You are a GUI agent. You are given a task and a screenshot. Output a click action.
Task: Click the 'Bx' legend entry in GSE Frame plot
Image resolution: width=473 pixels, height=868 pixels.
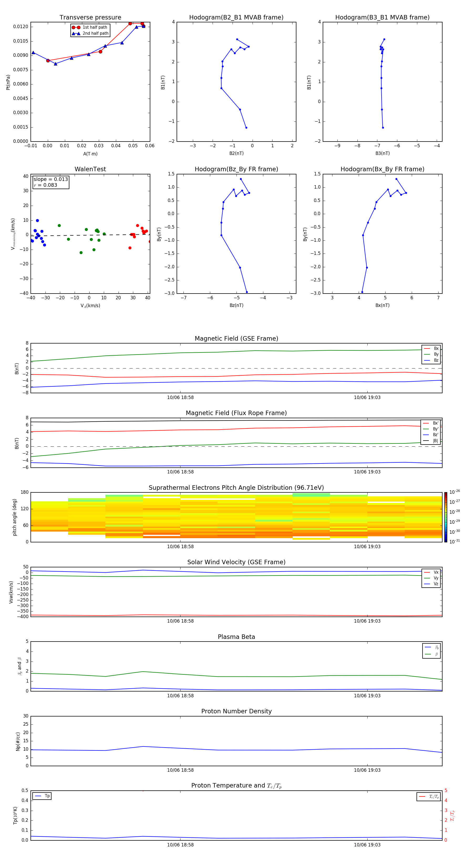pos(431,349)
